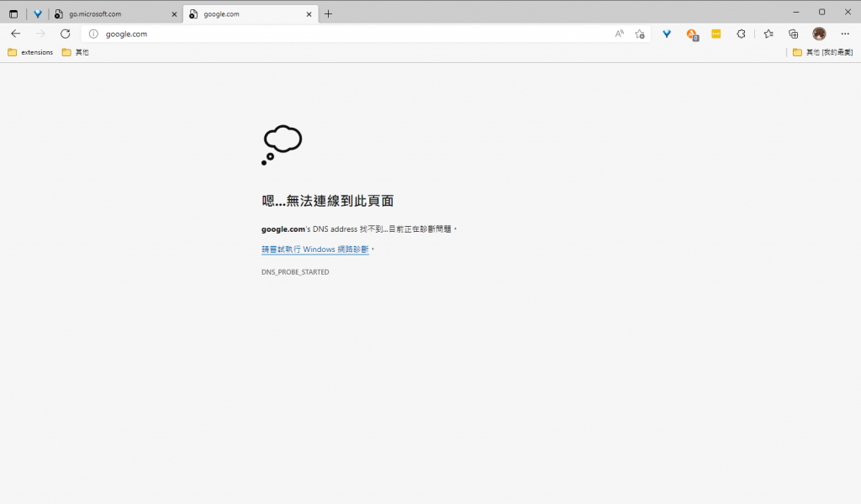Go back to the previous page
The width and height of the screenshot is (861, 504).
click(15, 34)
